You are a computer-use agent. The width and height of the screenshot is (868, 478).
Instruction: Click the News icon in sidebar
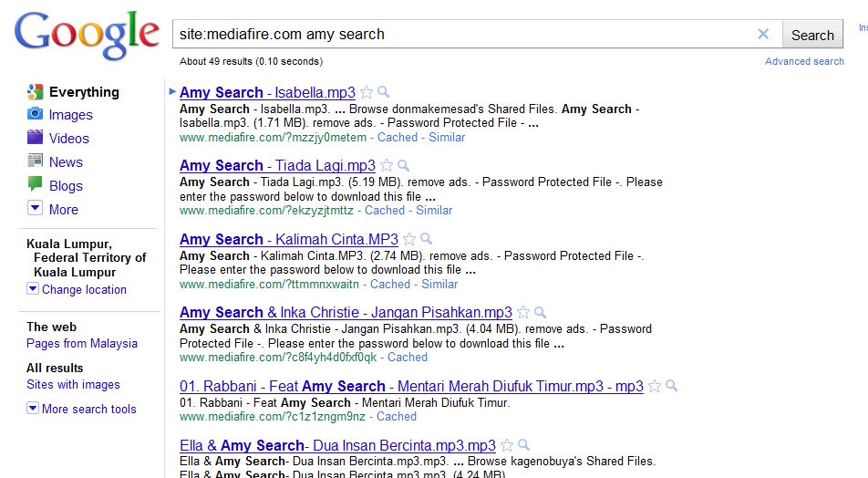[35, 161]
